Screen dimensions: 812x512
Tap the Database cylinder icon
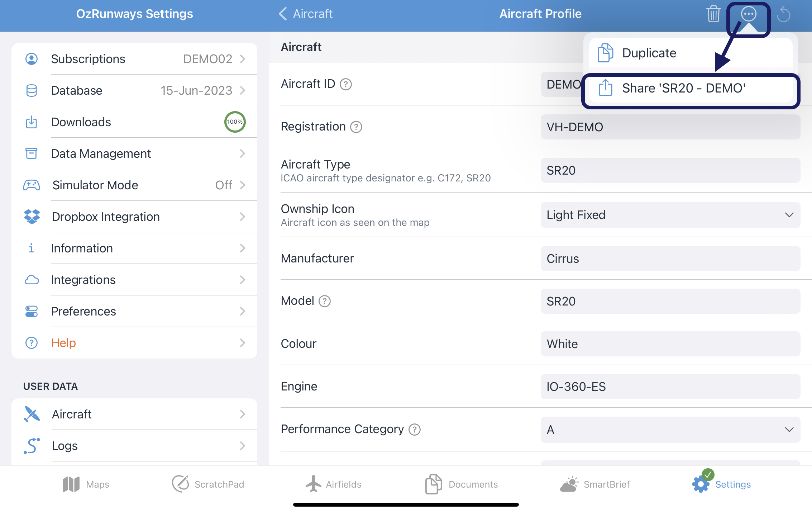point(32,90)
